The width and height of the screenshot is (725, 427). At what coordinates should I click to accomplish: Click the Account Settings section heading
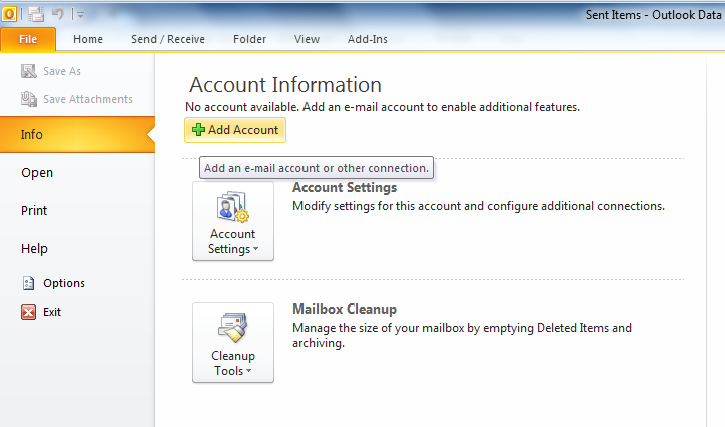pos(344,187)
